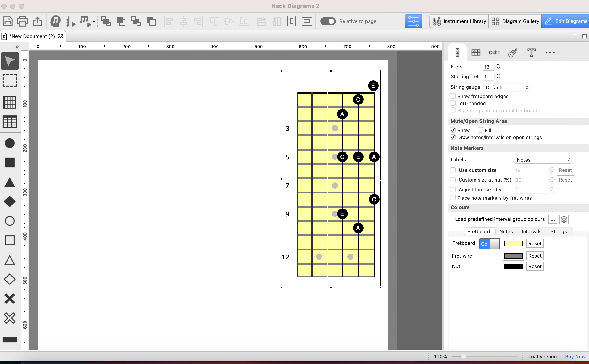
Task: Enable the Left-handed checkbox
Action: click(453, 103)
